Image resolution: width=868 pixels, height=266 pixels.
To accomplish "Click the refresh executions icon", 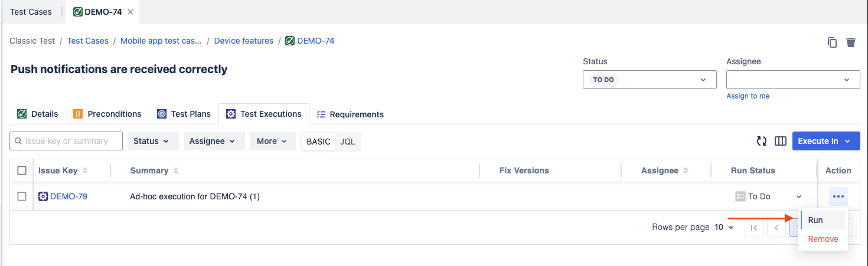I will click(x=762, y=141).
